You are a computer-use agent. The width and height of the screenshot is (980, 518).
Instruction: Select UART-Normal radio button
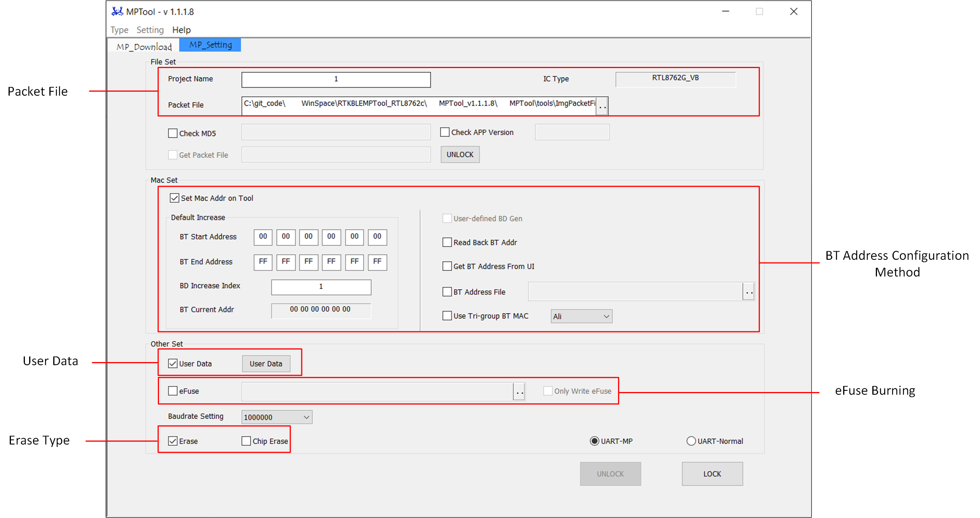tap(691, 441)
